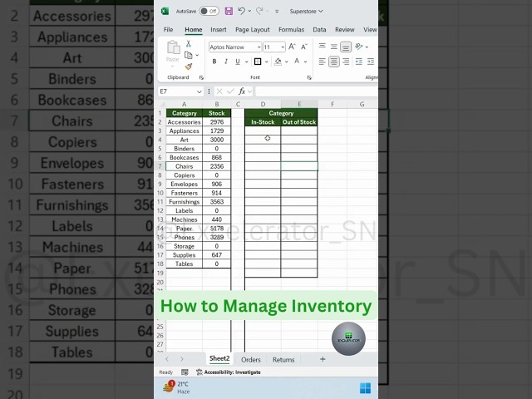The height and width of the screenshot is (399, 532).
Task: Apply Fill Color bucket
Action: click(x=278, y=62)
